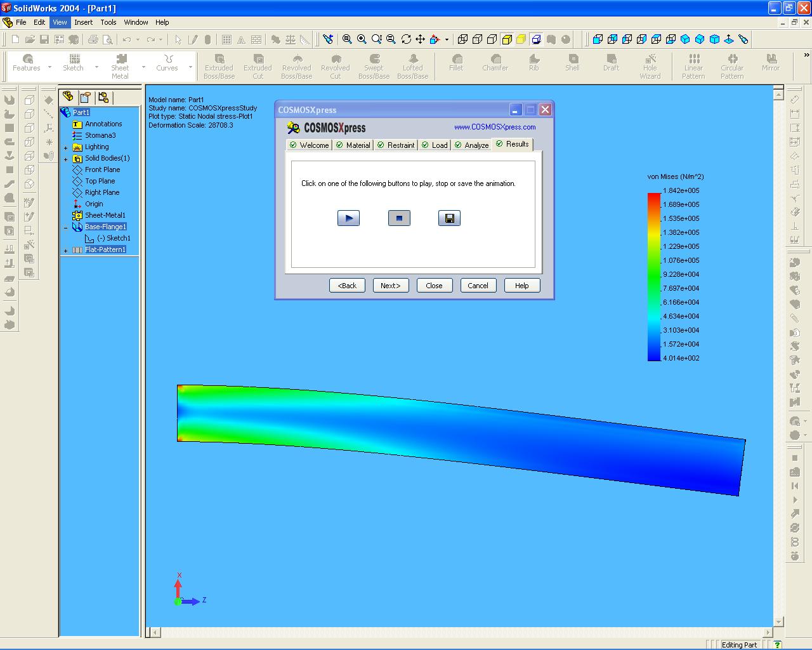Click the Next> button

point(390,286)
